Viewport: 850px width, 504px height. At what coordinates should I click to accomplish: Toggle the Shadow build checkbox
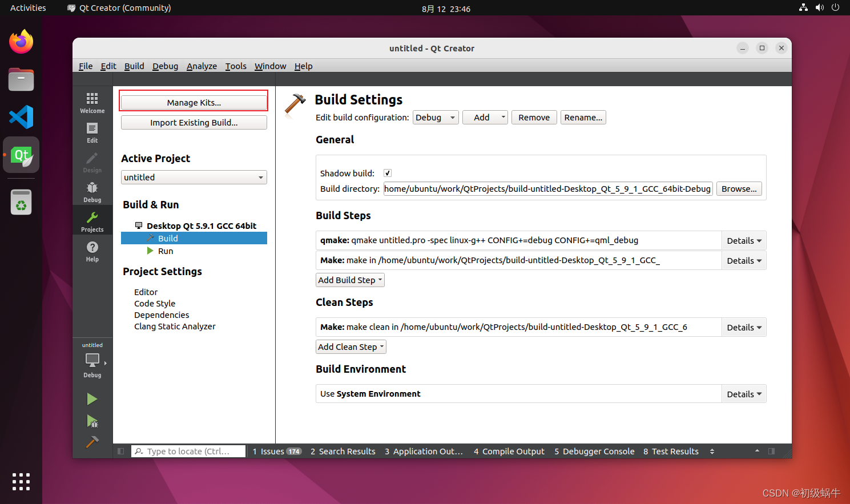(388, 173)
